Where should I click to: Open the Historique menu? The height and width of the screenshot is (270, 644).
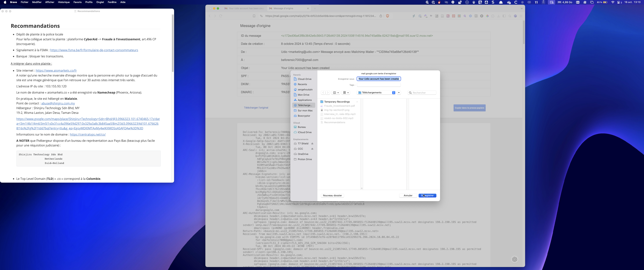point(64,2)
